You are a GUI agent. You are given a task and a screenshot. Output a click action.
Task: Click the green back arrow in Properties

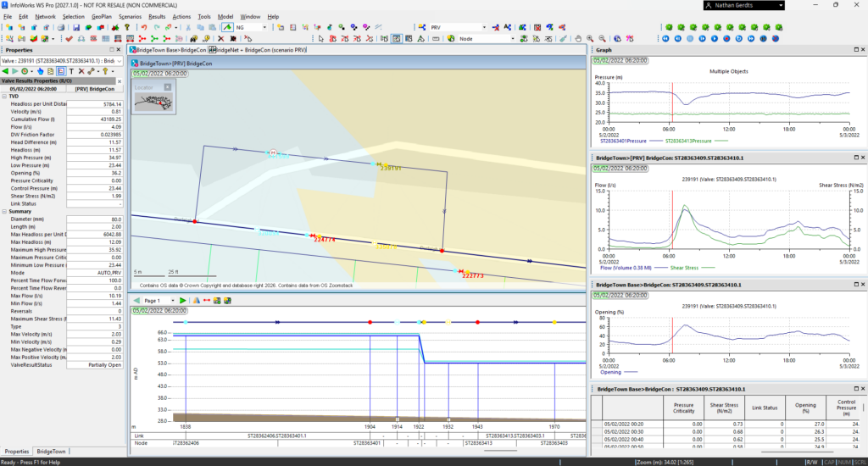5,71
